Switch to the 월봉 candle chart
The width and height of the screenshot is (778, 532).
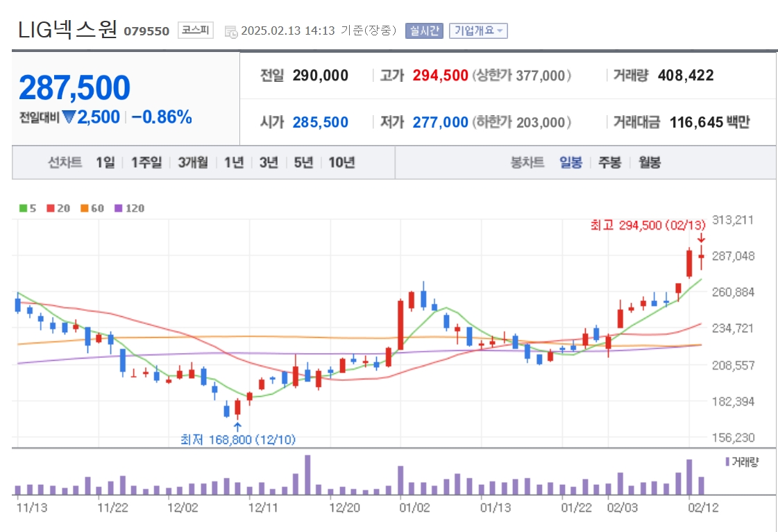650,162
